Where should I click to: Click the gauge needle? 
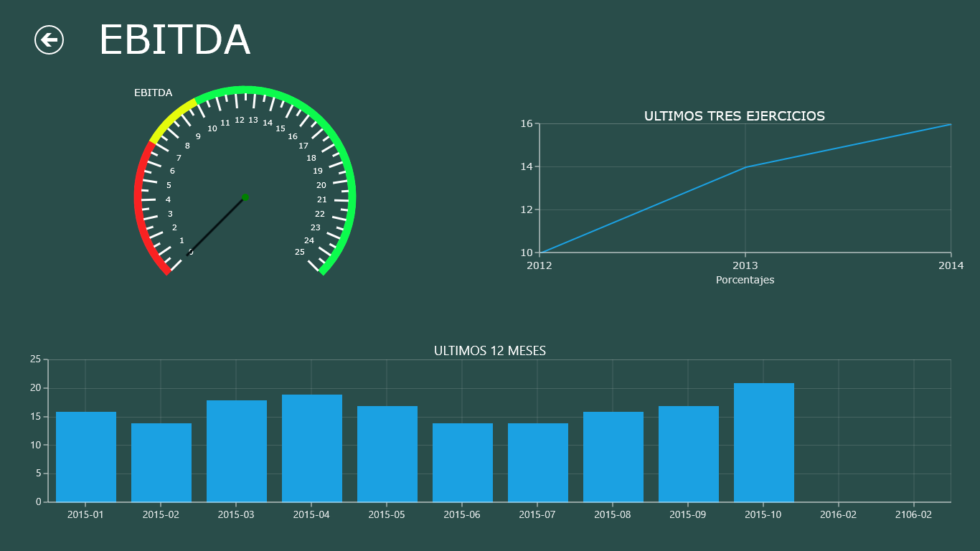(216, 226)
